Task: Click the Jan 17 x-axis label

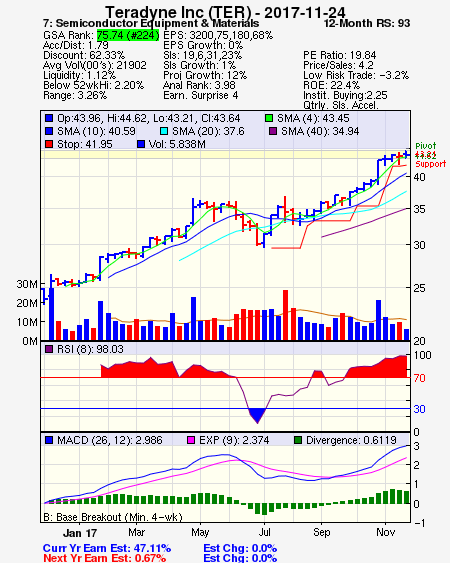Action: click(80, 533)
